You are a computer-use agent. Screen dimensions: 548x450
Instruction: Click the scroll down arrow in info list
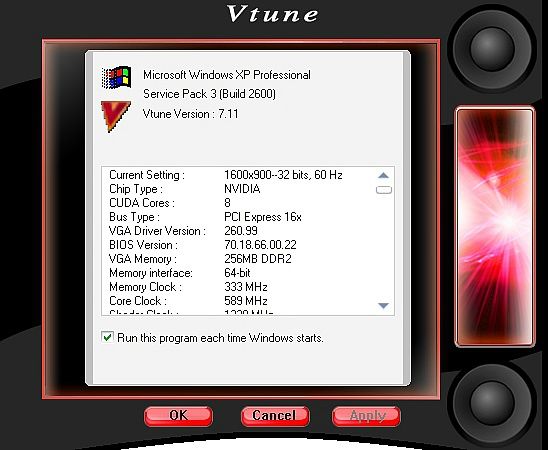(383, 306)
